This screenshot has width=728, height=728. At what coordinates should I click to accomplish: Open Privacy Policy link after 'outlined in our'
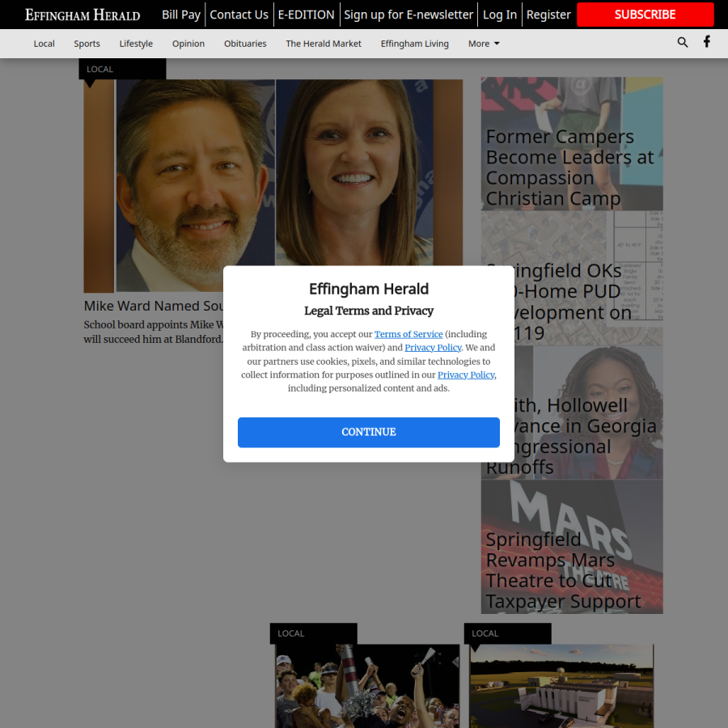click(x=466, y=375)
